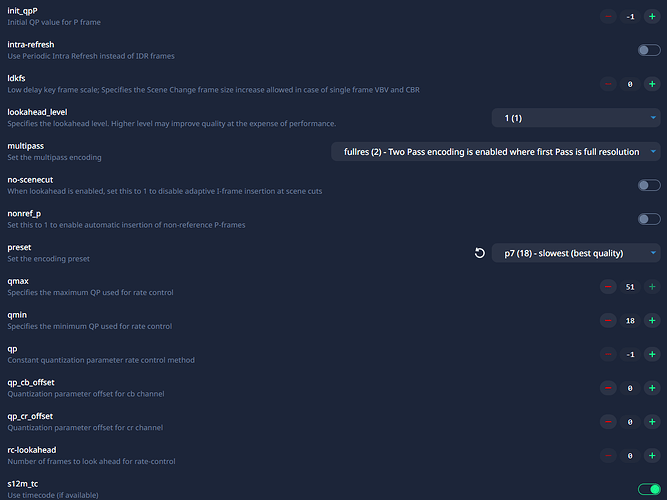Click the qmax value field showing 51

pos(630,287)
